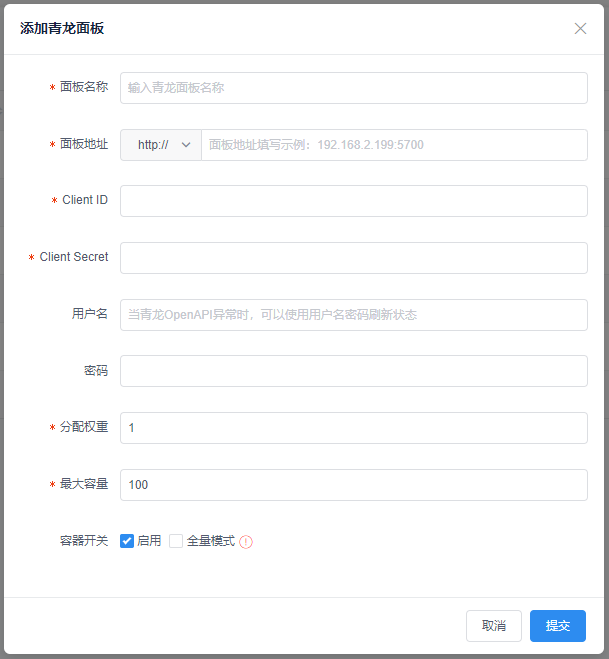The width and height of the screenshot is (609, 659).
Task: Click the 分配权重 label text
Action: [x=84, y=427]
